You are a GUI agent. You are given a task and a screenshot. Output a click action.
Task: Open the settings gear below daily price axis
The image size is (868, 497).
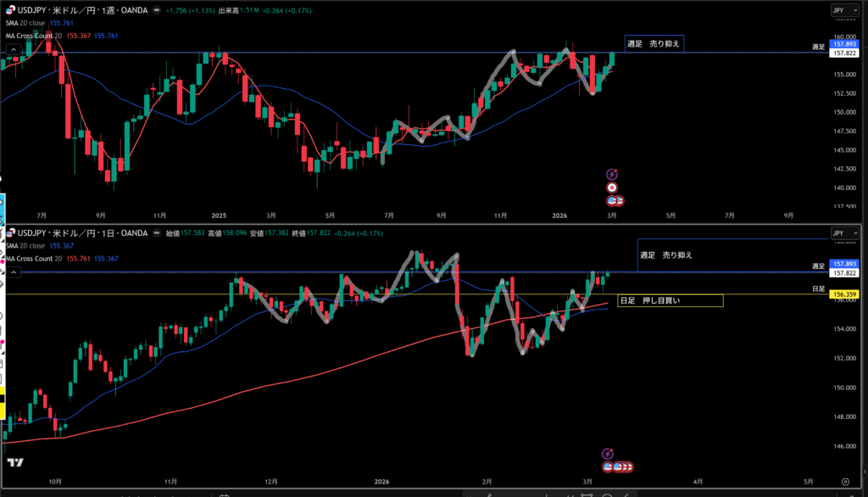click(848, 481)
